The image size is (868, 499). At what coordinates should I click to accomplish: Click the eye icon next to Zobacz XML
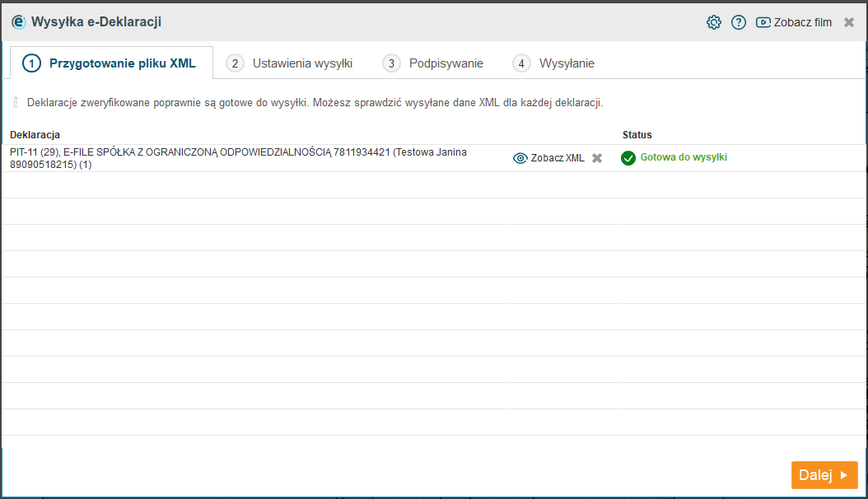pyautogui.click(x=520, y=158)
